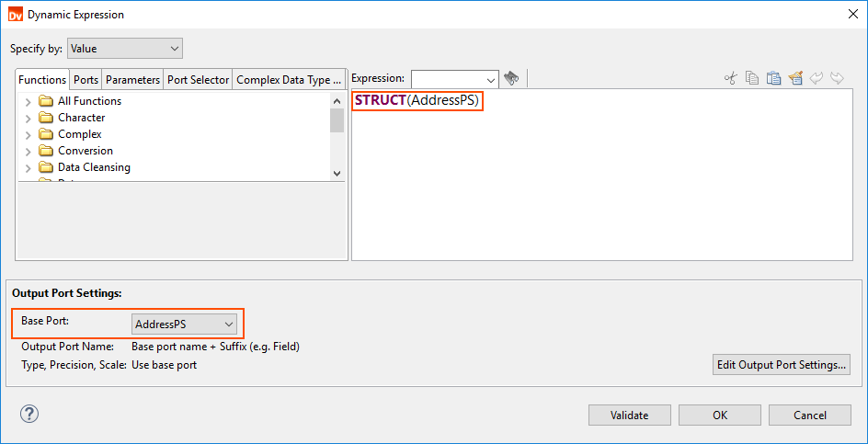Click the Redo arrow icon

837,79
